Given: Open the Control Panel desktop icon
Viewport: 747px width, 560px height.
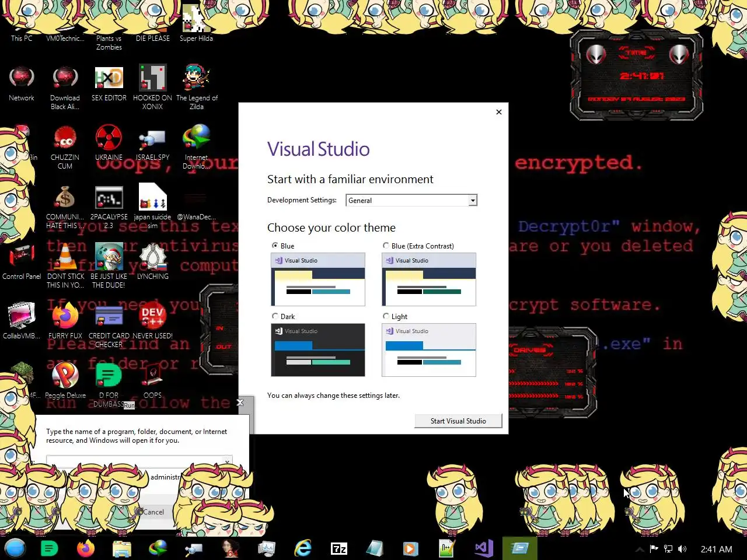Looking at the screenshot, I should click(22, 262).
